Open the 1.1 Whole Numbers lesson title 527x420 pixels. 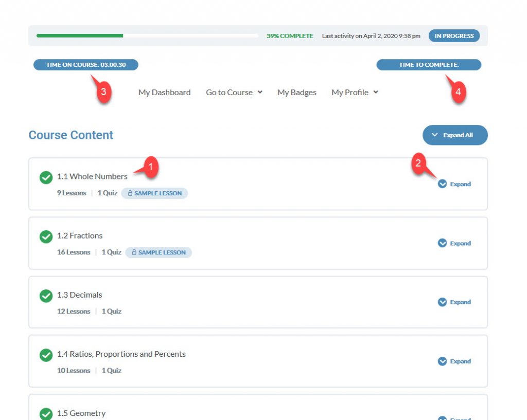point(92,176)
